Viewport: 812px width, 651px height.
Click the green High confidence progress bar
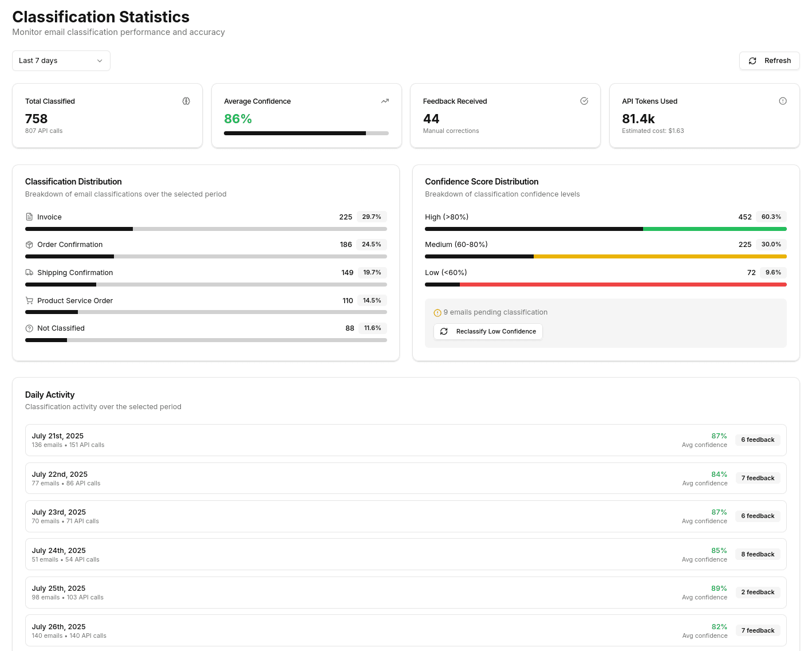coord(715,229)
